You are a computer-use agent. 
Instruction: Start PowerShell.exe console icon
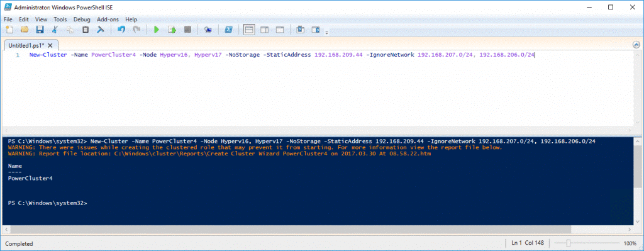point(229,30)
